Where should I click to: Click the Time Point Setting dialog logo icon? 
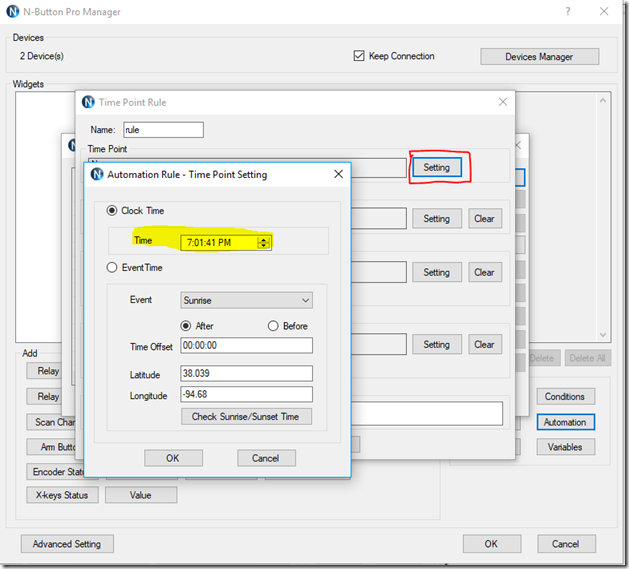pyautogui.click(x=97, y=174)
